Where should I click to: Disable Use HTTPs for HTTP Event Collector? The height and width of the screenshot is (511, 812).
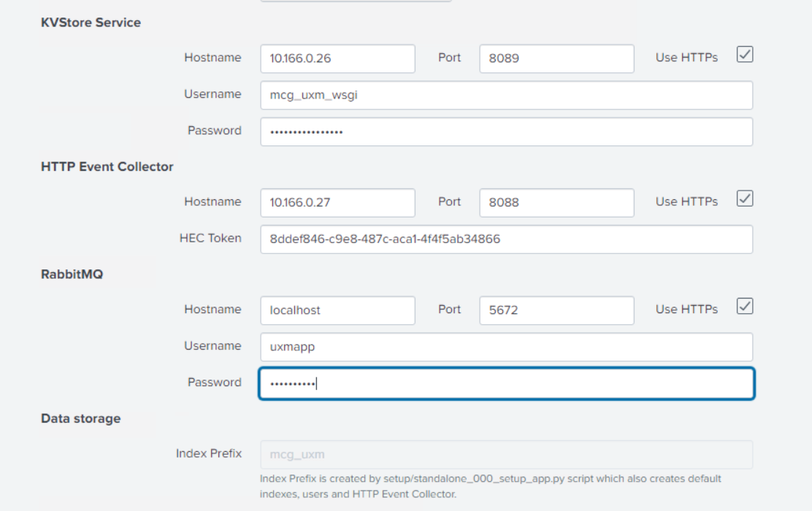(744, 199)
